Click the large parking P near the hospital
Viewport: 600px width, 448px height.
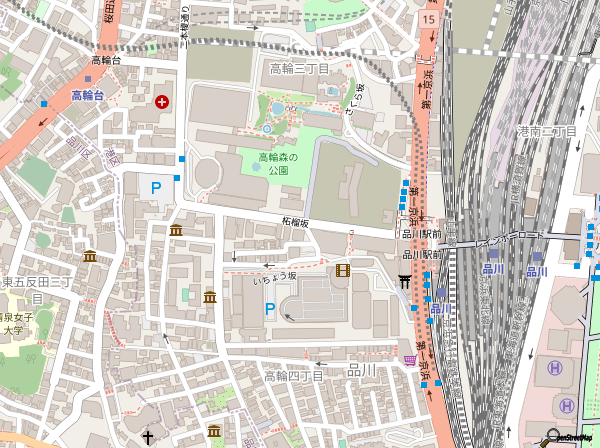155,187
